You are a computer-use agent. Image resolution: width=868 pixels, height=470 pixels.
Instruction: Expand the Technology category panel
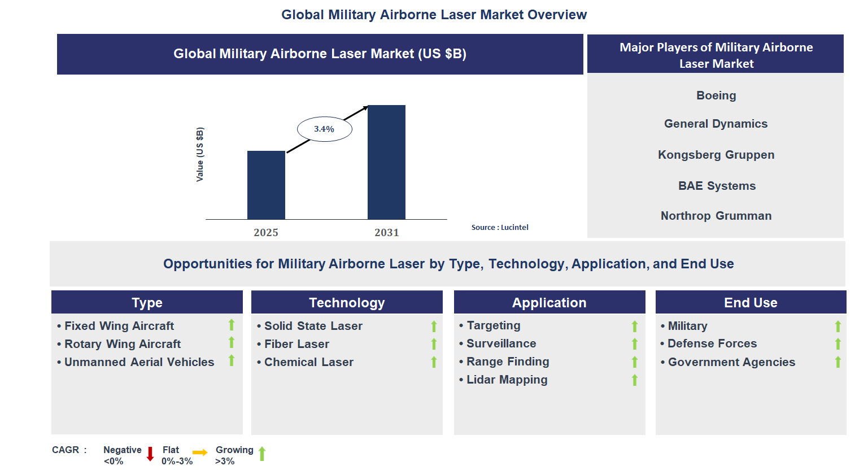click(x=347, y=302)
